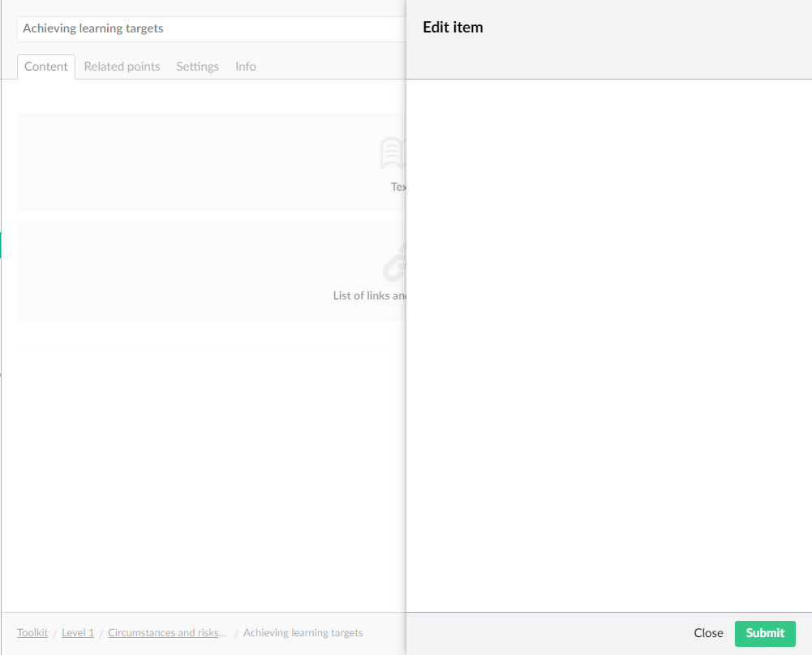Open Level 1 in the breadcrumb
Viewport: 812px width, 655px height.
point(78,633)
